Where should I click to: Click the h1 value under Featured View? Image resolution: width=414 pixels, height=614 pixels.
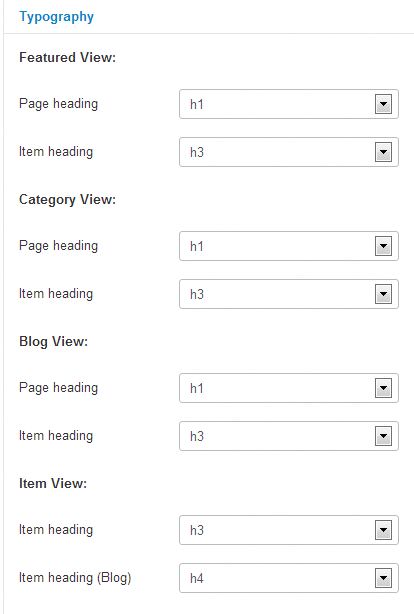point(197,105)
